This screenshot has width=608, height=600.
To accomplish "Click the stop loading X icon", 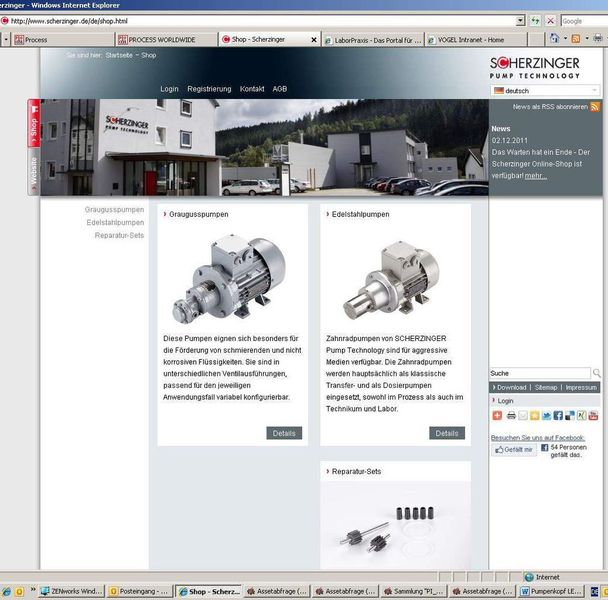I will 550,21.
